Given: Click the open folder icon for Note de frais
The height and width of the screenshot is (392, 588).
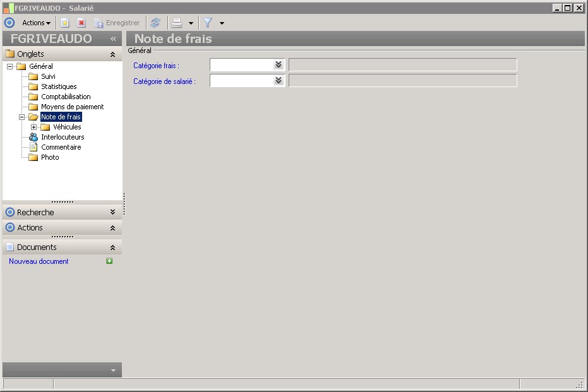Looking at the screenshot, I should click(x=33, y=117).
